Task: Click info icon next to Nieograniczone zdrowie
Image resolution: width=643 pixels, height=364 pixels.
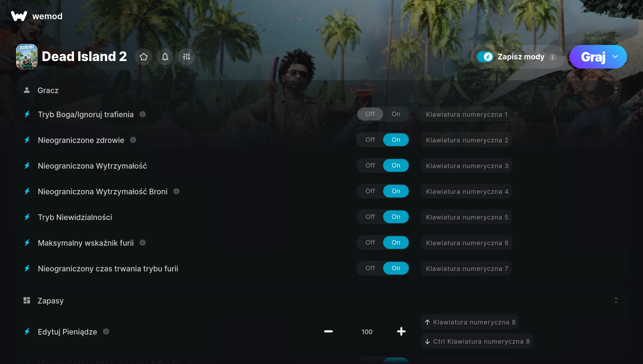Action: (133, 140)
